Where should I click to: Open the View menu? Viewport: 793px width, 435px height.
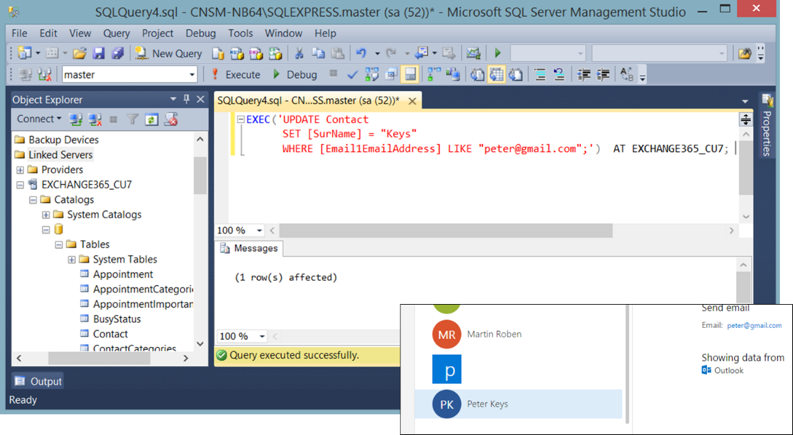(x=80, y=33)
